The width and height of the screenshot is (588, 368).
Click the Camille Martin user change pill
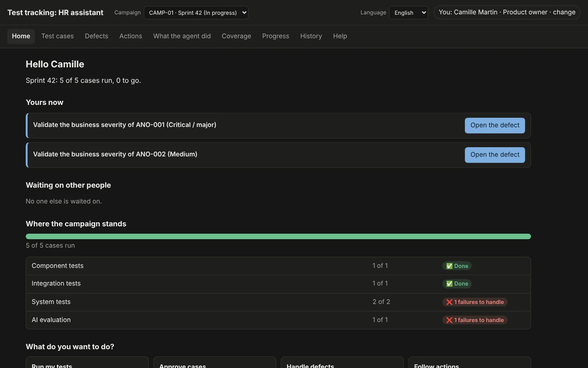point(507,12)
